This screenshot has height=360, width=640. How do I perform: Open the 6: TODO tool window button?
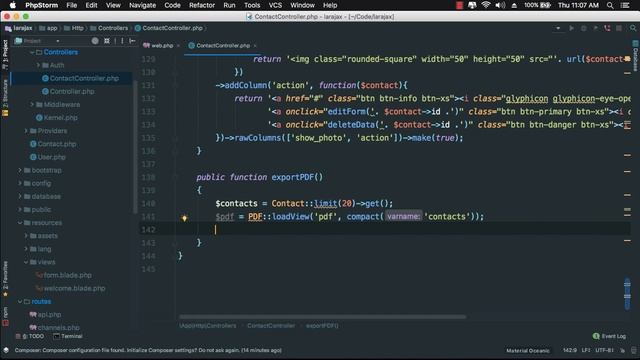pos(30,336)
